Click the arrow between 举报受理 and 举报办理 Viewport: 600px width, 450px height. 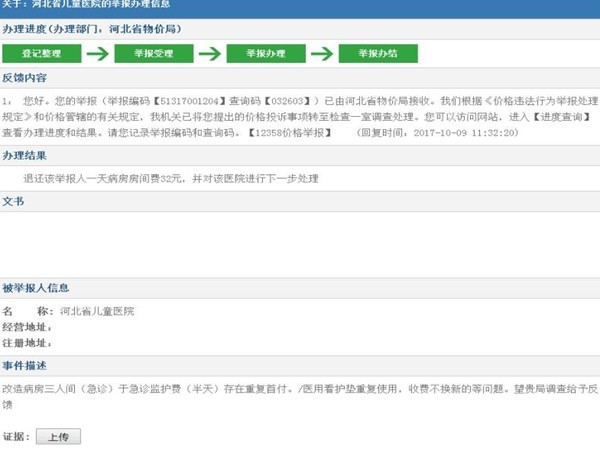click(x=210, y=54)
